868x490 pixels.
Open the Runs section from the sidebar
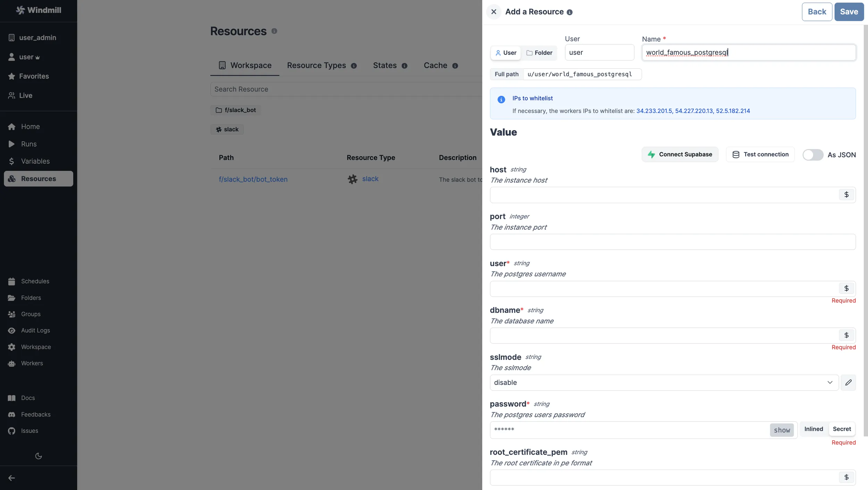28,144
